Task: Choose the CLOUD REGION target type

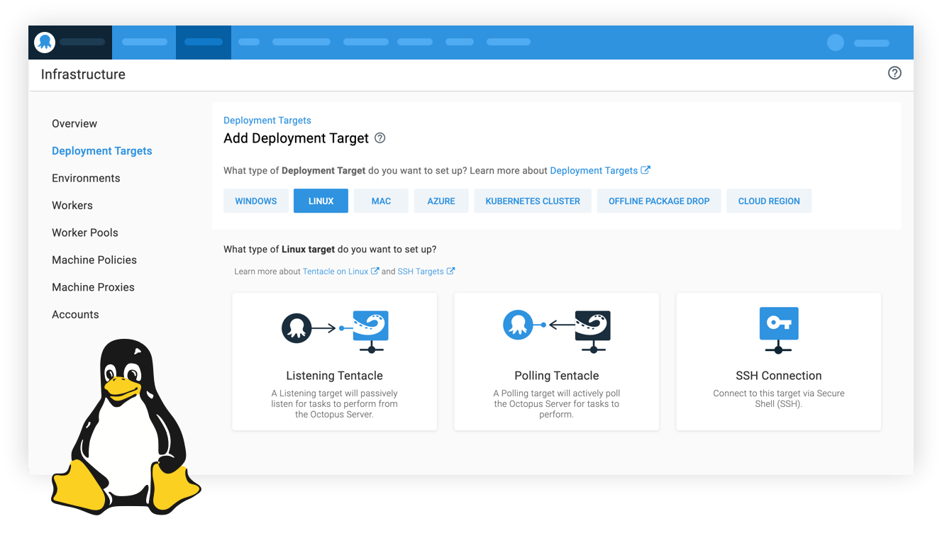Action: [x=769, y=201]
